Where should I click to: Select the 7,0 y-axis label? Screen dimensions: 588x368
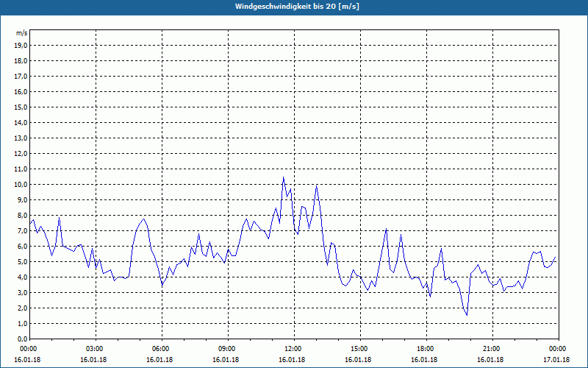(23, 231)
